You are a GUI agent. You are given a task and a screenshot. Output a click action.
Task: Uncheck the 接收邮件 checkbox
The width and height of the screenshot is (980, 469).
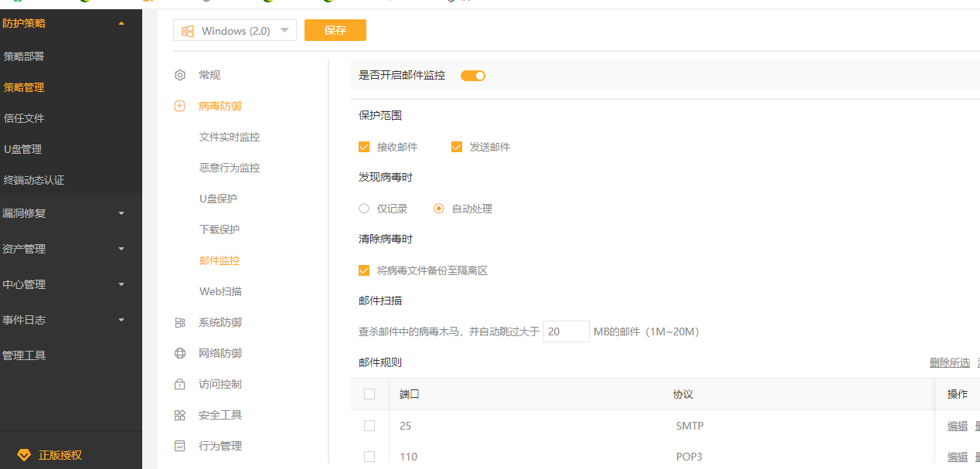(364, 147)
